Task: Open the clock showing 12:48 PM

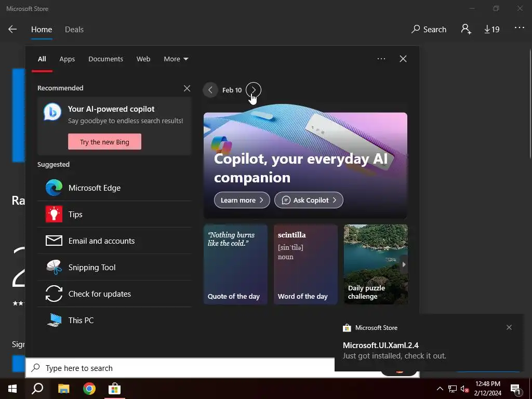Action: (487, 389)
